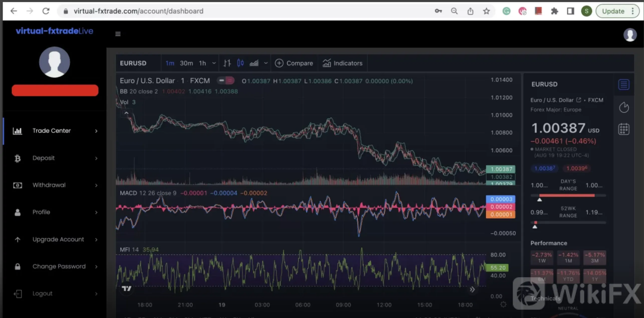Expand the Upgrade Account chevron
The height and width of the screenshot is (318, 644).
click(x=96, y=240)
